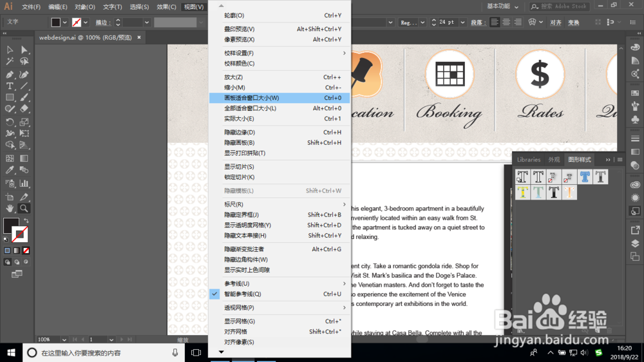
Task: Set color mode to None
Action: (x=26, y=250)
